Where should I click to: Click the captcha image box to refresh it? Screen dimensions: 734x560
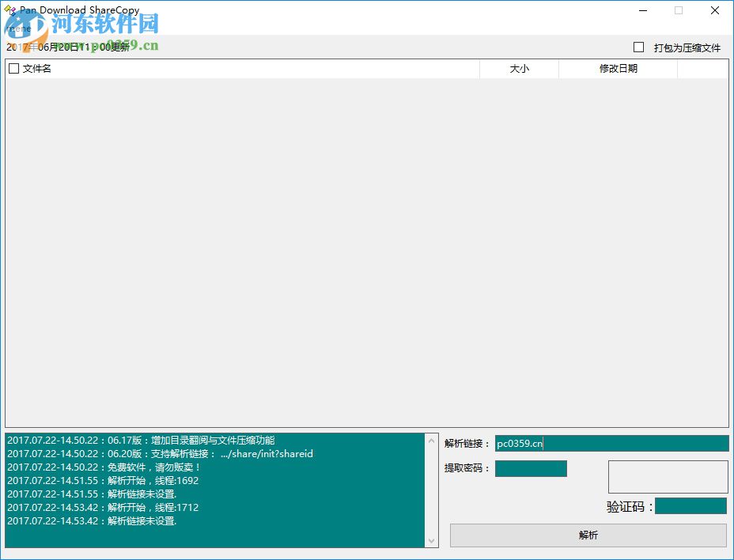tap(667, 475)
